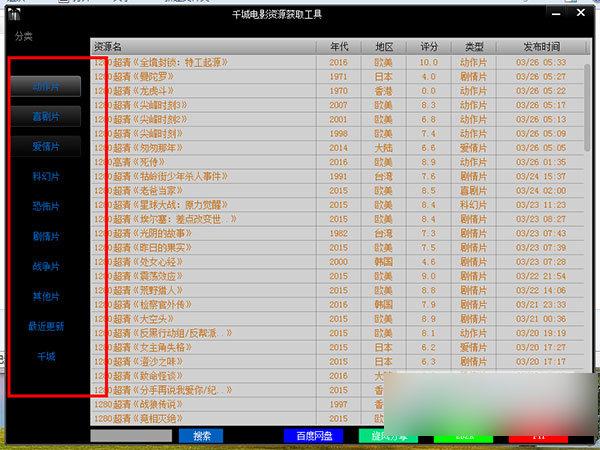
Task: Sort by the 年代 column header
Action: (x=339, y=47)
